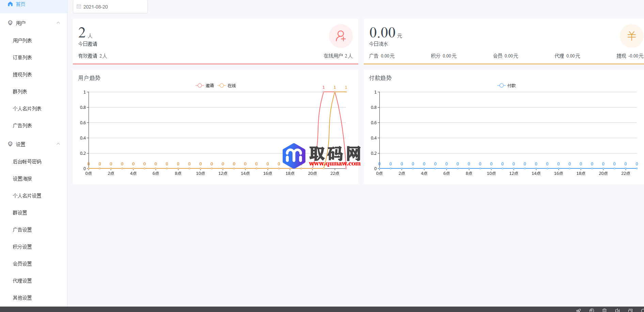Click the calendar icon in the date field
This screenshot has height=312, width=644.
click(x=79, y=6)
